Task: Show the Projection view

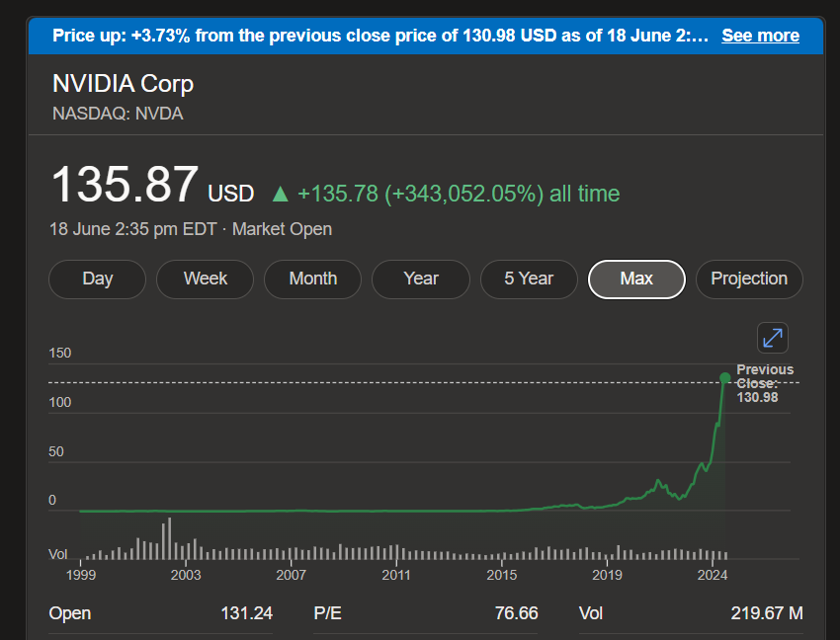Action: pos(749,280)
